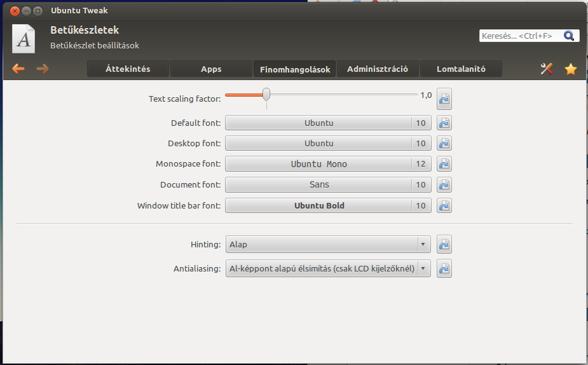Go back with the orange left arrow
The height and width of the screenshot is (365, 588).
(18, 69)
